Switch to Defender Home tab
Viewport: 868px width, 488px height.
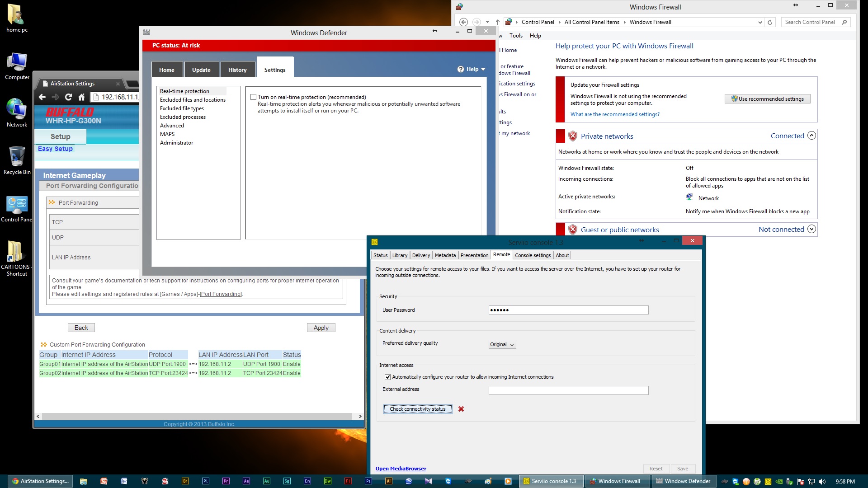pyautogui.click(x=167, y=70)
